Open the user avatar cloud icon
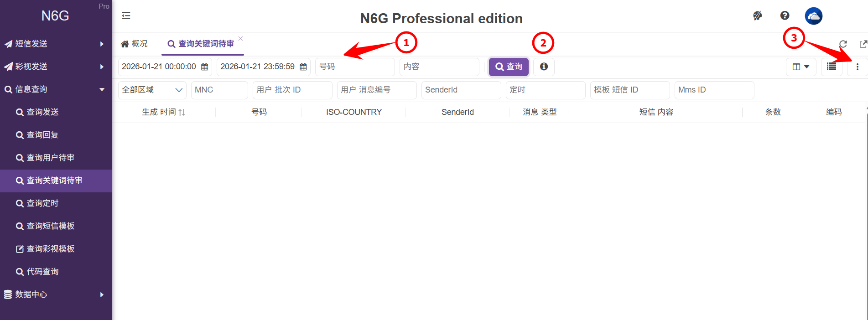 pos(813,16)
